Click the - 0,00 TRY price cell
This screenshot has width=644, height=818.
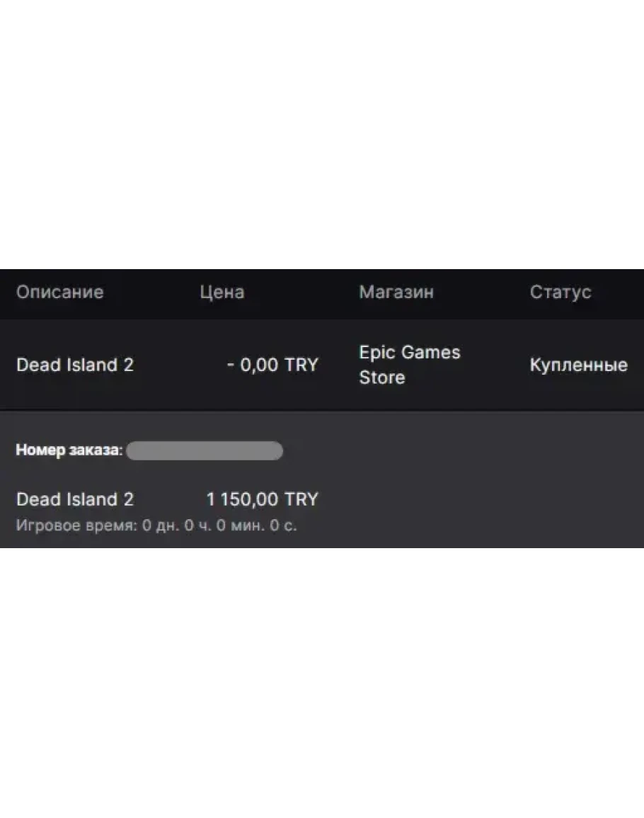coord(272,365)
